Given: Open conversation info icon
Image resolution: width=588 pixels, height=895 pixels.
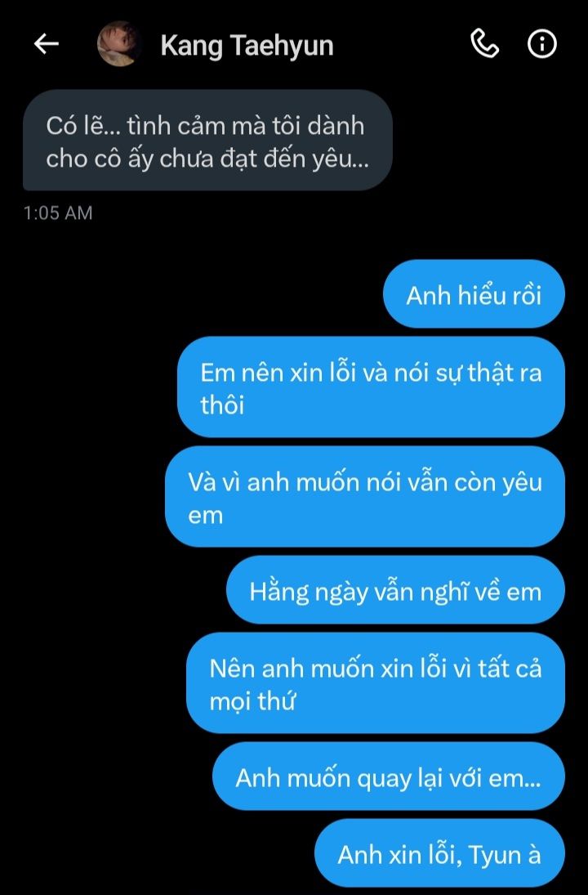Looking at the screenshot, I should 541,44.
